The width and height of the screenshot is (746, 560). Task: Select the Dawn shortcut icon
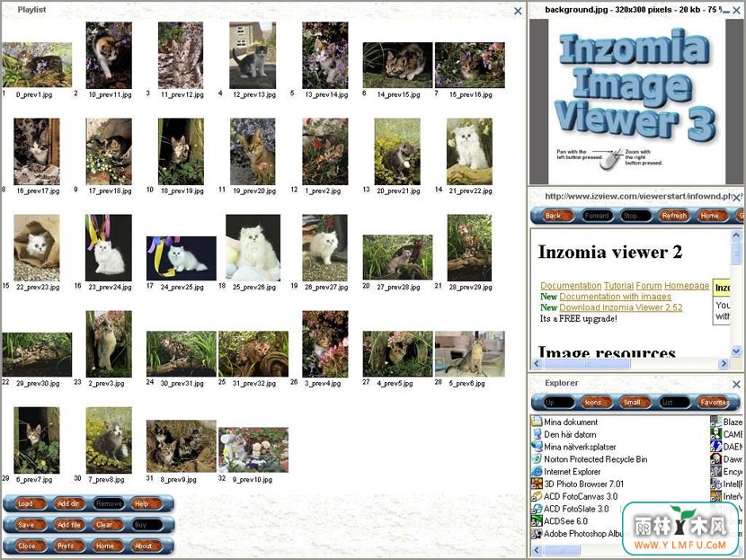tap(715, 458)
